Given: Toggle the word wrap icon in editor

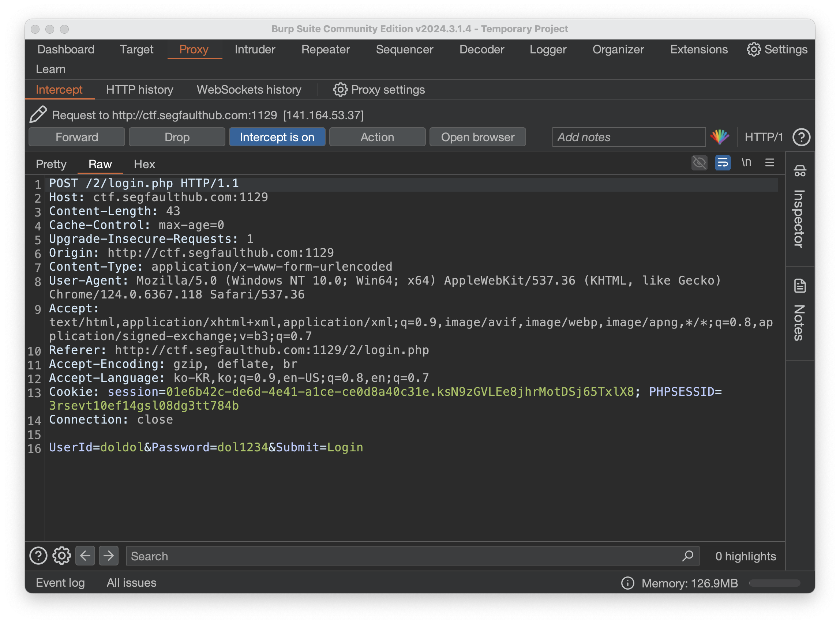Looking at the screenshot, I should (x=723, y=163).
